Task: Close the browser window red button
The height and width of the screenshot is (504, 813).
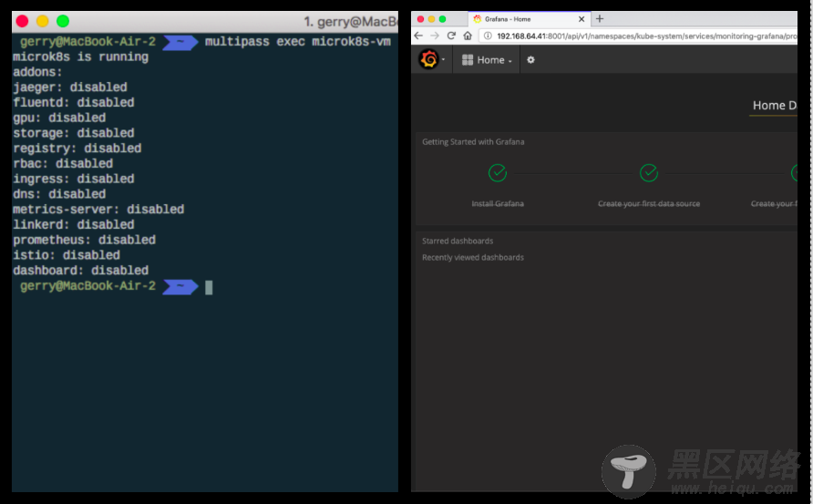Action: [x=420, y=19]
